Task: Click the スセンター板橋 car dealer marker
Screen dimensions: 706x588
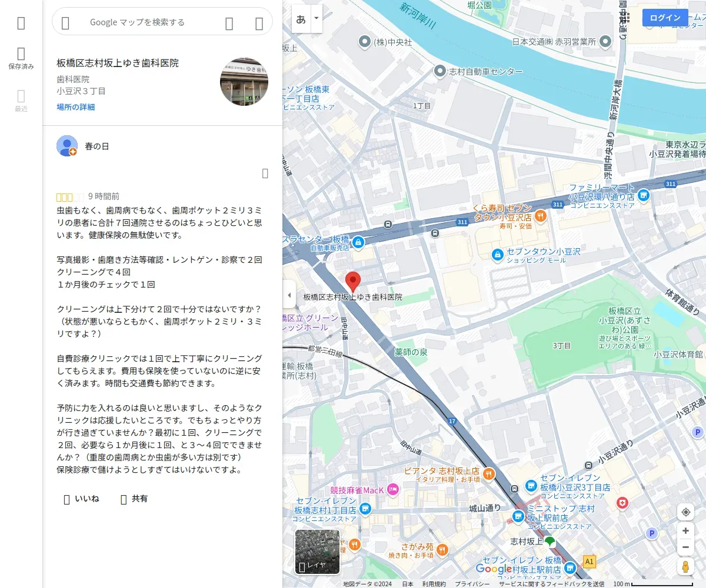Action: (x=358, y=242)
